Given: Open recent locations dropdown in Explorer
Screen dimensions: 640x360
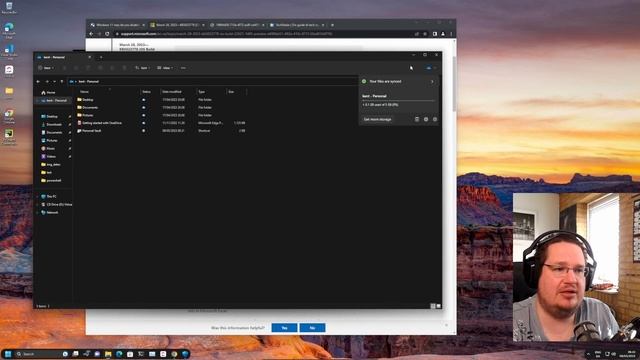Looking at the screenshot, I should pyautogui.click(x=54, y=82).
